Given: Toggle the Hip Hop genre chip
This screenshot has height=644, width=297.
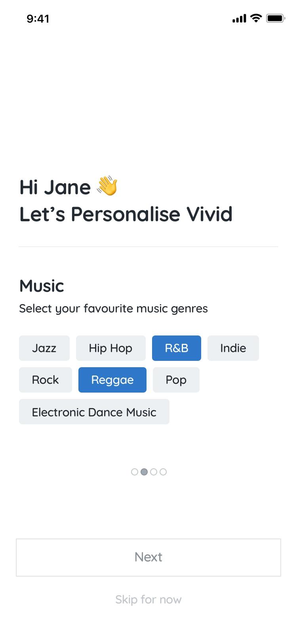Looking at the screenshot, I should (x=110, y=348).
